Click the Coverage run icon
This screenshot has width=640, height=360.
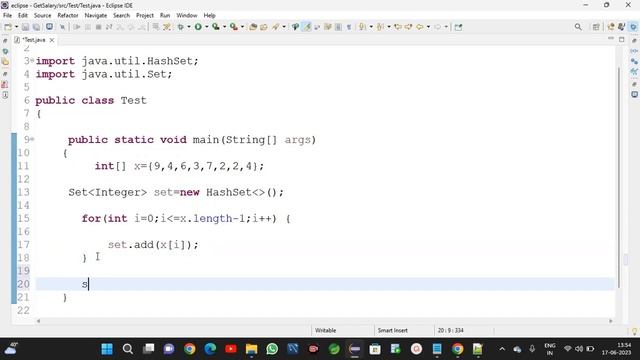pos(216,27)
